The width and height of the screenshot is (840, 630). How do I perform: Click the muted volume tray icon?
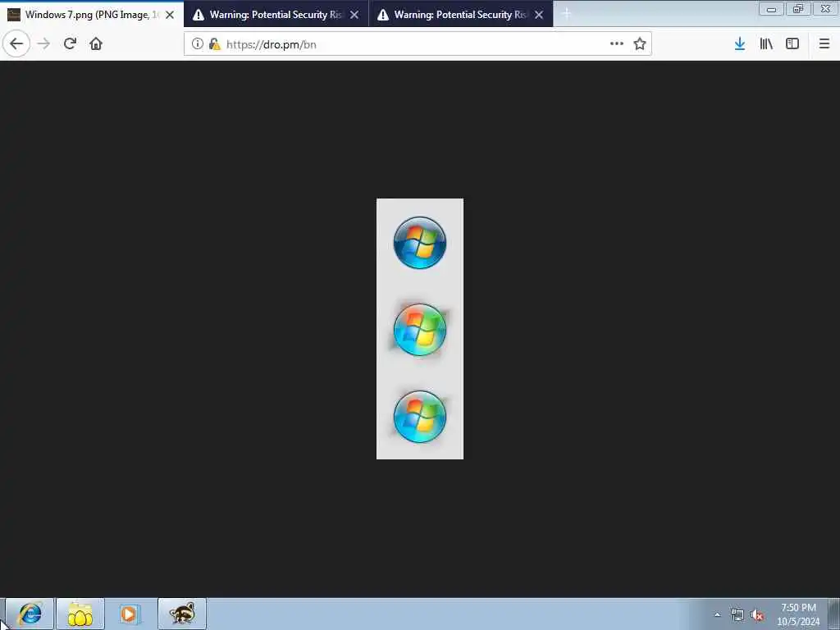(757, 615)
